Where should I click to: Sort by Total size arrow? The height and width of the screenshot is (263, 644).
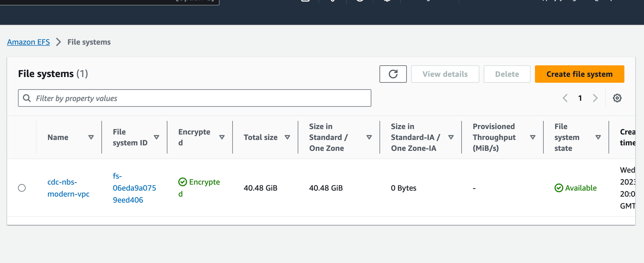[x=287, y=137]
